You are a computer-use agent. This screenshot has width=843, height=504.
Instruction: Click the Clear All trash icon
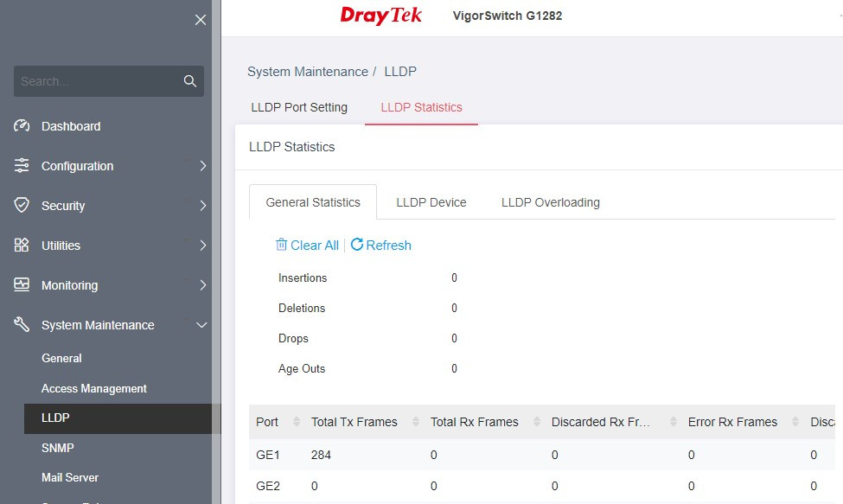coord(281,245)
